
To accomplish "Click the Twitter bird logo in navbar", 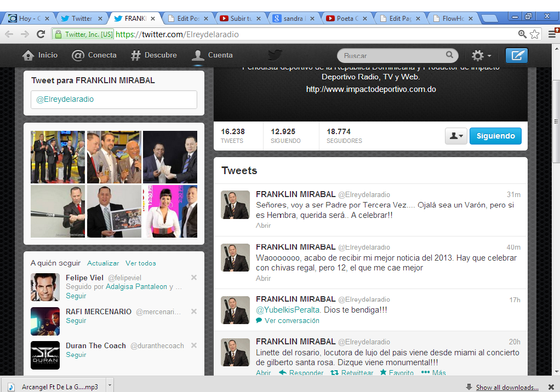I will coord(275,55).
